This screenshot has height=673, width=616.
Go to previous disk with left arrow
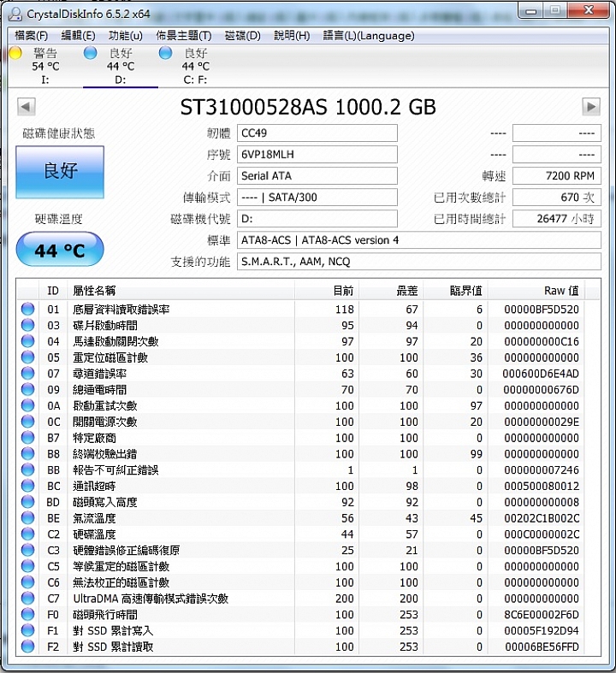pos(26,106)
